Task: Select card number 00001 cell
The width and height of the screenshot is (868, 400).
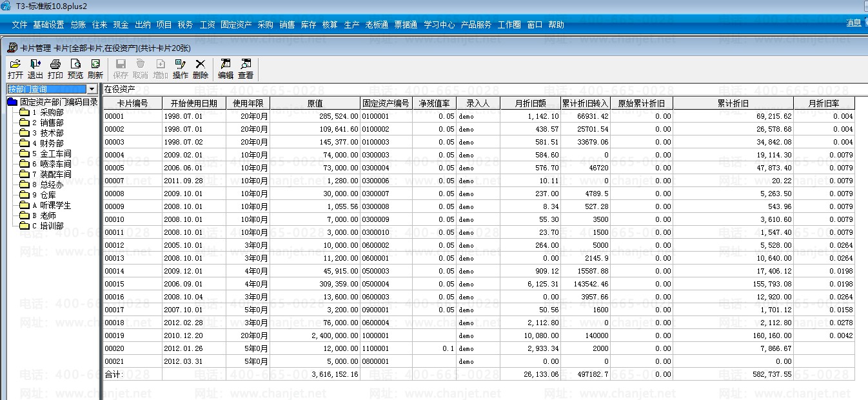Action: click(132, 116)
